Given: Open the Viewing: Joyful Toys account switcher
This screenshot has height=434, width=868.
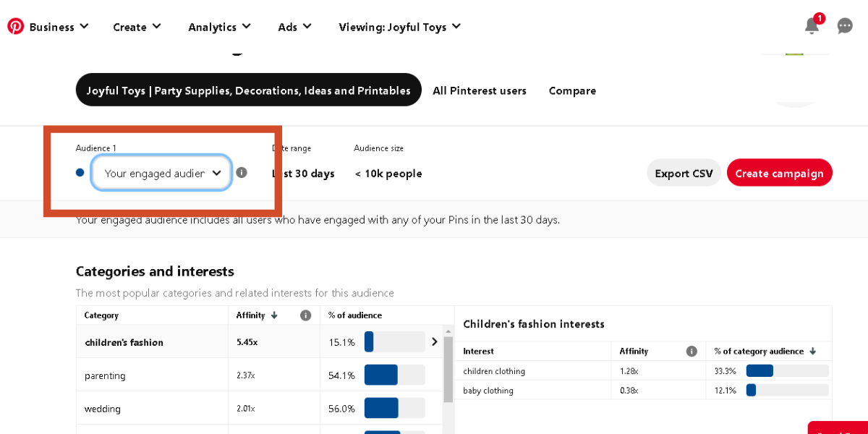Looking at the screenshot, I should tap(399, 27).
